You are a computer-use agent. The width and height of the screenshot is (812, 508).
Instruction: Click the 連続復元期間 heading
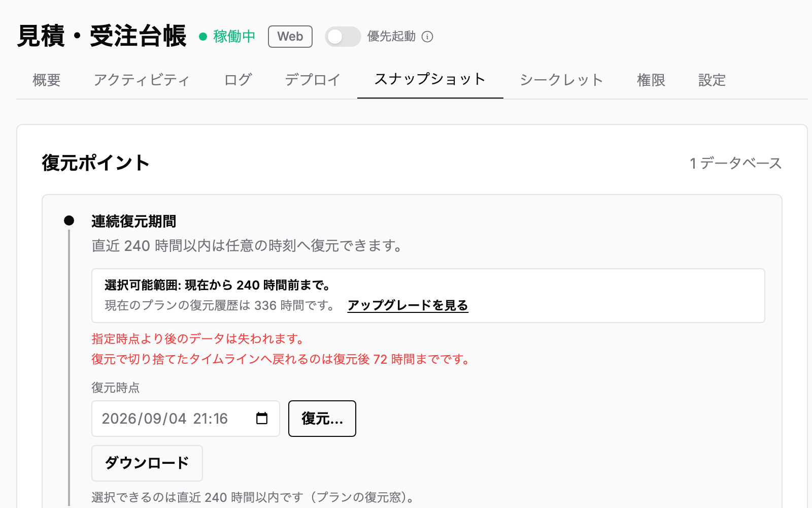coord(134,221)
